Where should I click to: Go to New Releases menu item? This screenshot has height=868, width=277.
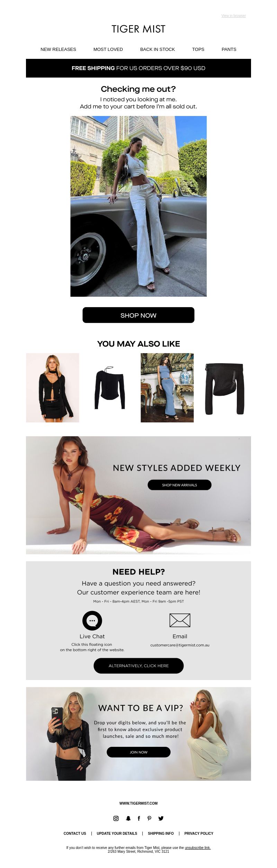tap(58, 49)
